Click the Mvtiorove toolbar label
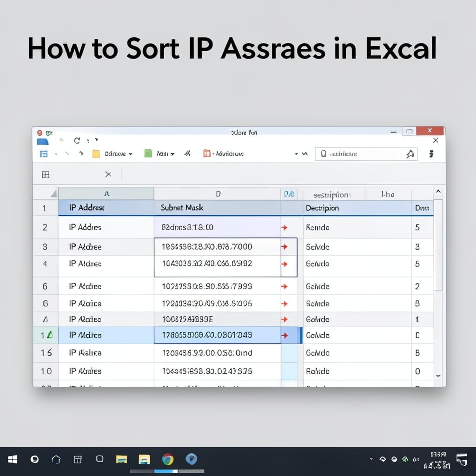 (x=230, y=154)
